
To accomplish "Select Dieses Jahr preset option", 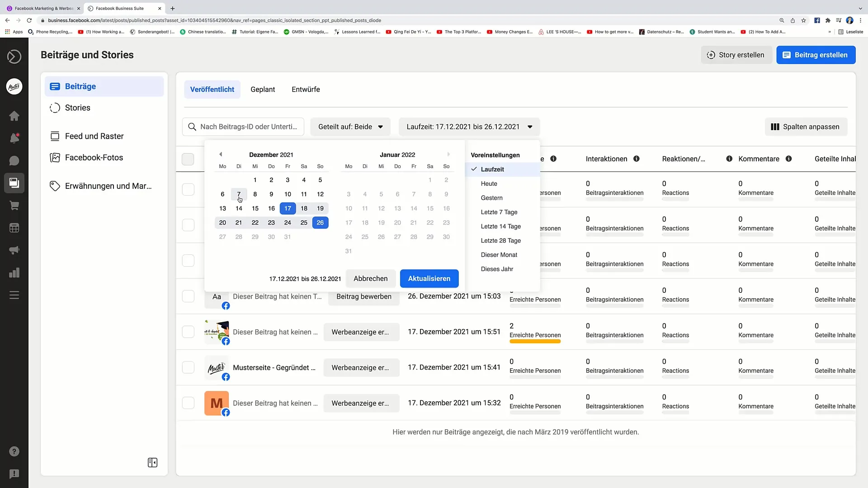I will coord(496,269).
